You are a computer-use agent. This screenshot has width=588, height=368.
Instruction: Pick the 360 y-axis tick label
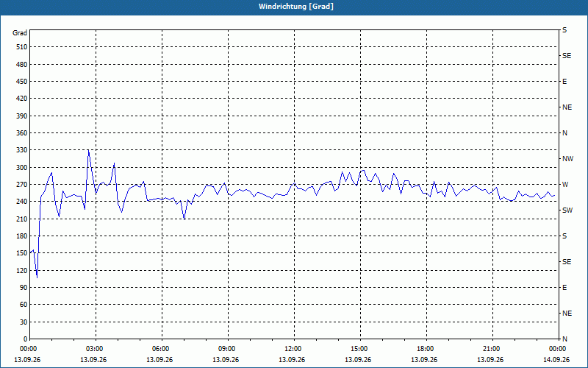(22, 133)
